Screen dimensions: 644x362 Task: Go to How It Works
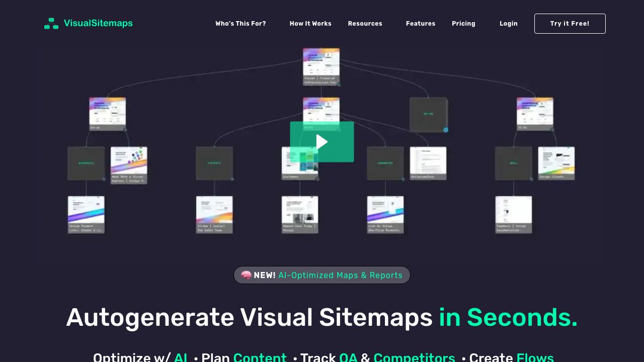[310, 24]
